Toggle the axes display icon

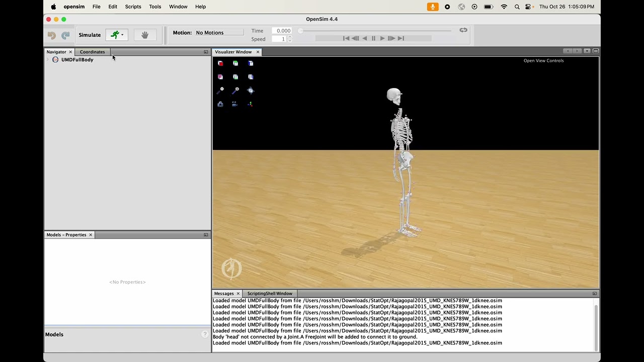(x=251, y=104)
